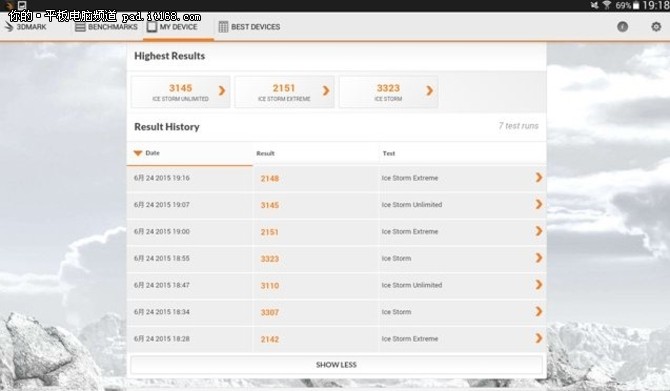Click Ice Storm Unlimited test in 19:07 row
Viewport: 670px width, 391px height.
click(412, 205)
